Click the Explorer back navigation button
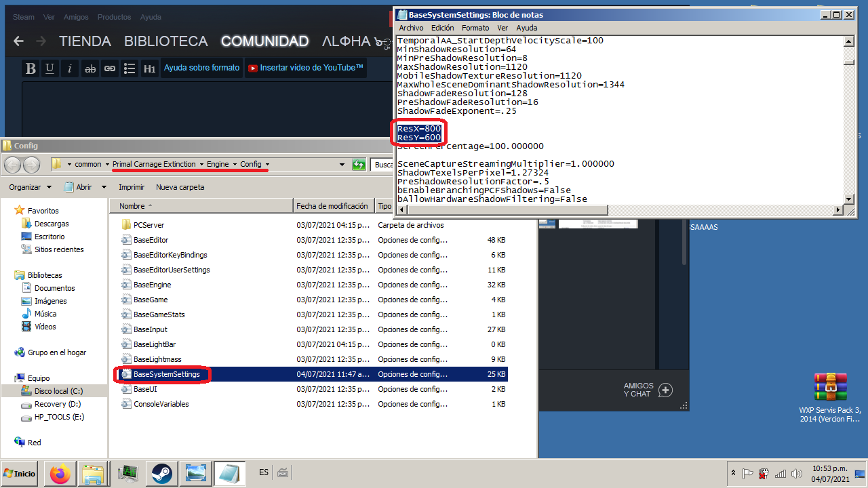Image resolution: width=868 pixels, height=488 pixels. tap(13, 165)
